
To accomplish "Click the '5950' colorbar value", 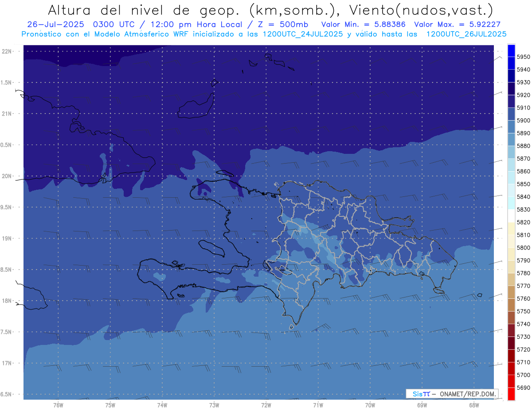I will pos(523,57).
